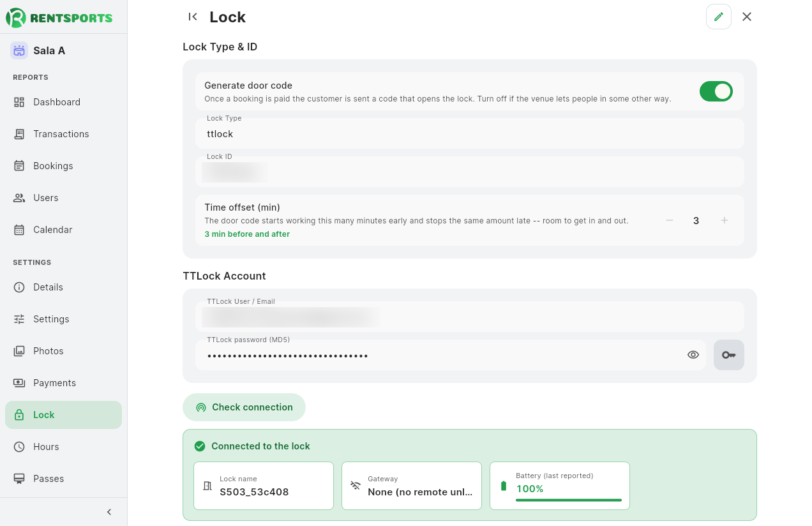The width and height of the screenshot is (812, 526).
Task: Click the Sala A venue name
Action: tap(49, 50)
